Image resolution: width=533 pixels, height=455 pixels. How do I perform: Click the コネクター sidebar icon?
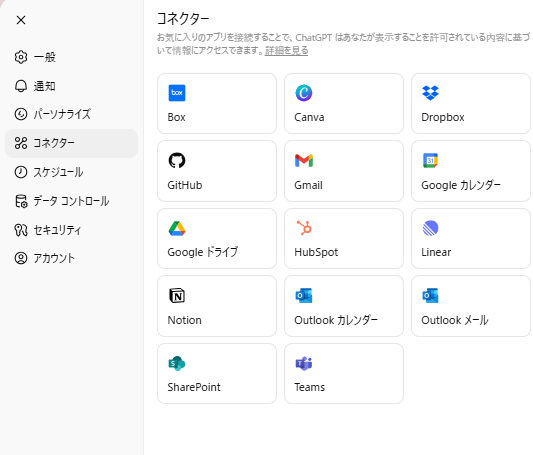tap(21, 143)
